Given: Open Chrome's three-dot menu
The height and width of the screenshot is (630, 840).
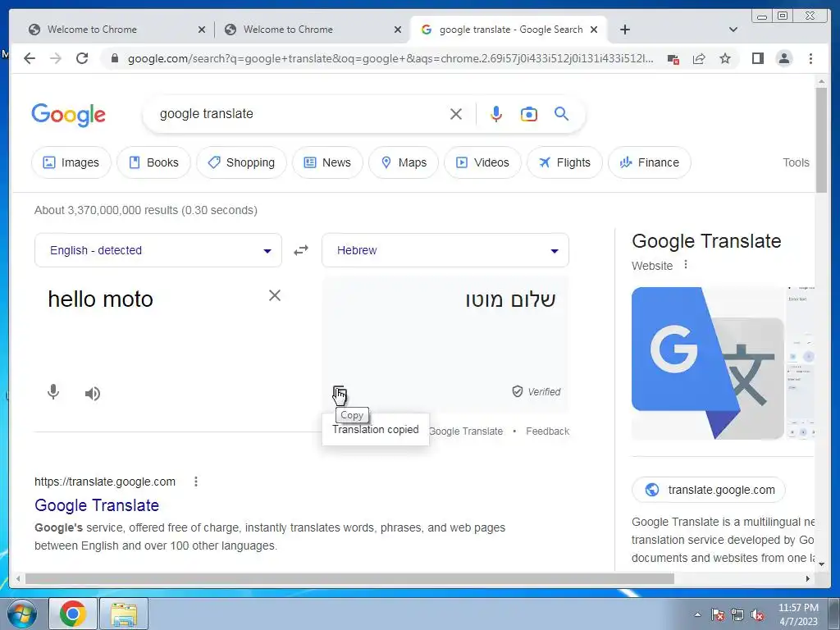Looking at the screenshot, I should (810, 58).
